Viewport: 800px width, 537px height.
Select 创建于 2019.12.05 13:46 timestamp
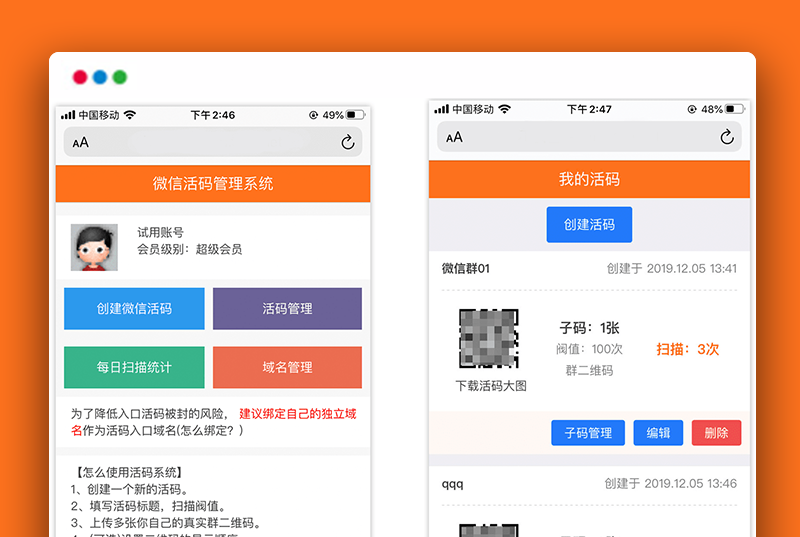670,483
